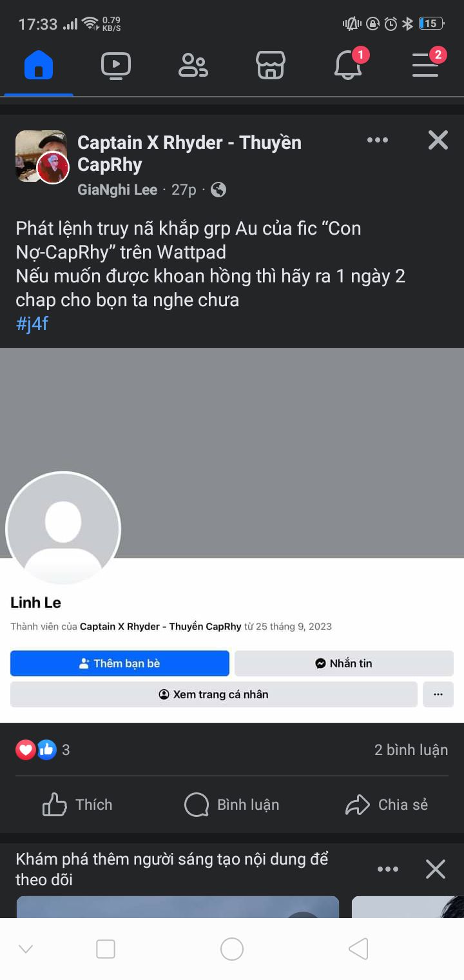Open more options next to Xem trang cá nhân
Screen dimensions: 464x980
click(438, 694)
